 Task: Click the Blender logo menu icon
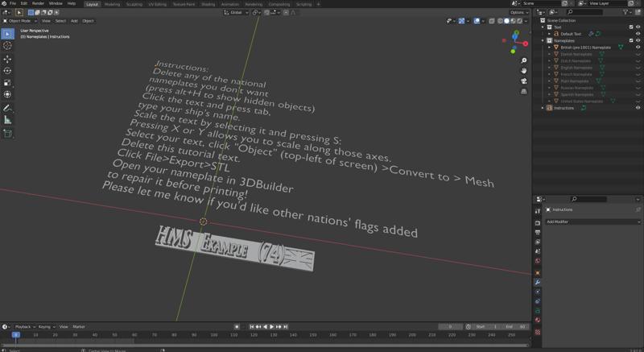tap(4, 3)
